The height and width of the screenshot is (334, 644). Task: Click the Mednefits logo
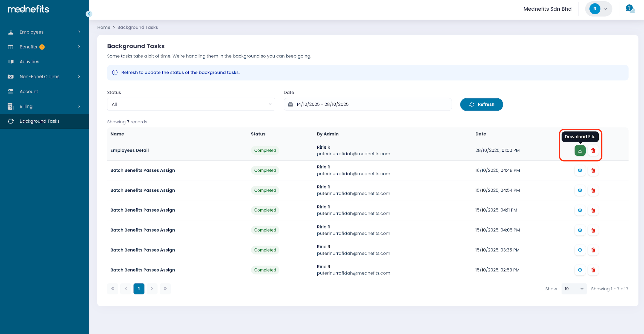(x=29, y=9)
